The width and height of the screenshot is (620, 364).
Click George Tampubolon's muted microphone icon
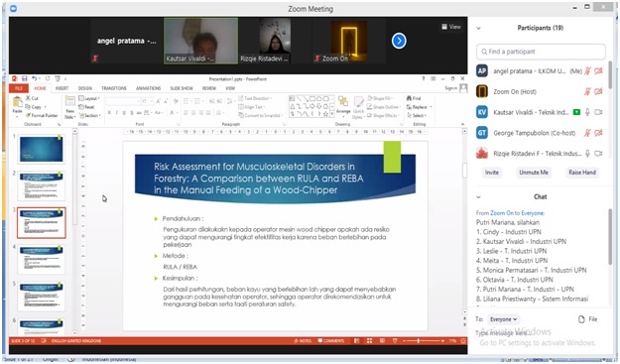[x=587, y=133]
